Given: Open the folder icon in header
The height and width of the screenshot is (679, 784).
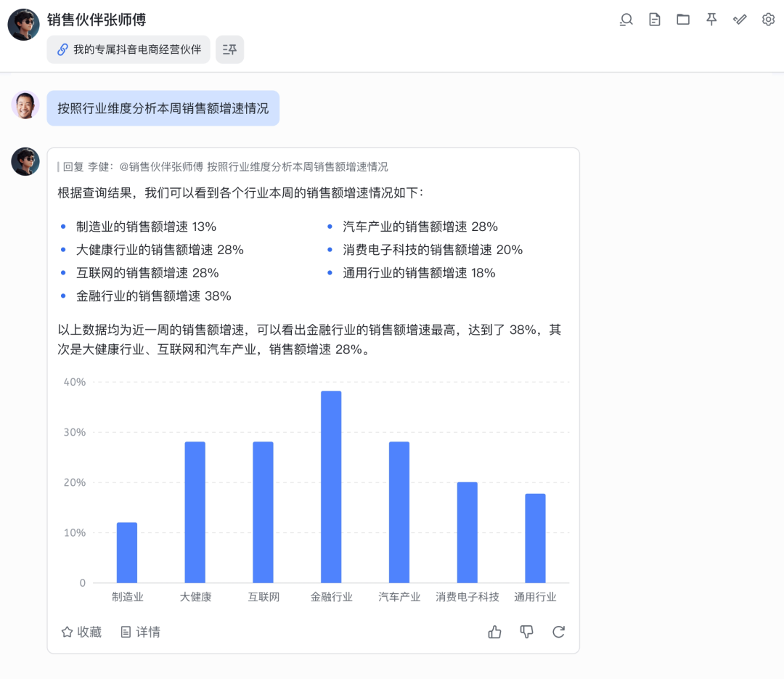Looking at the screenshot, I should (683, 20).
